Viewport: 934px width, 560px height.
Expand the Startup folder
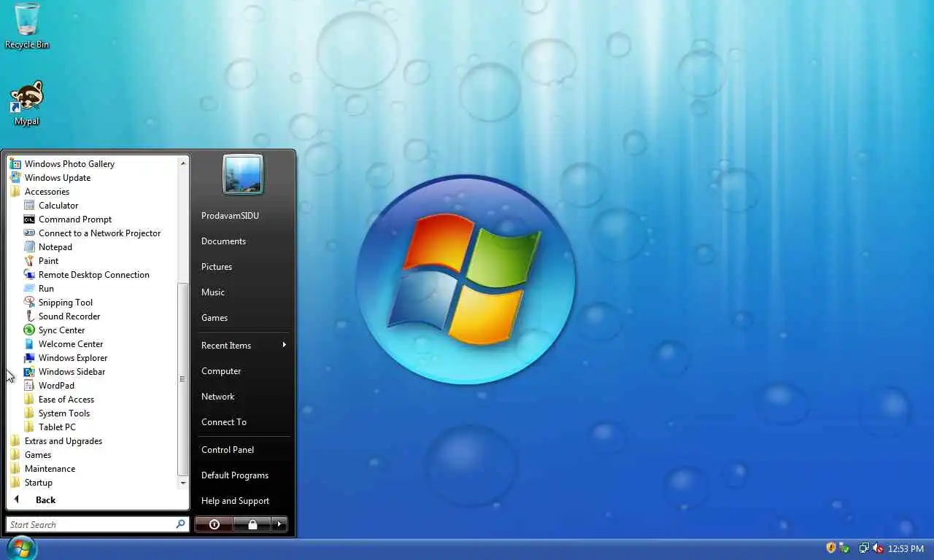click(31, 483)
